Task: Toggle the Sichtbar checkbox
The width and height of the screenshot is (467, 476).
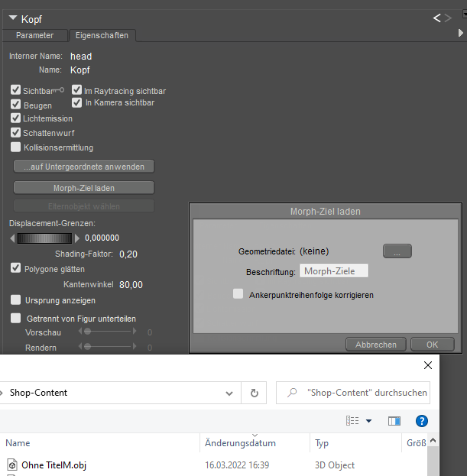Action: (15, 90)
